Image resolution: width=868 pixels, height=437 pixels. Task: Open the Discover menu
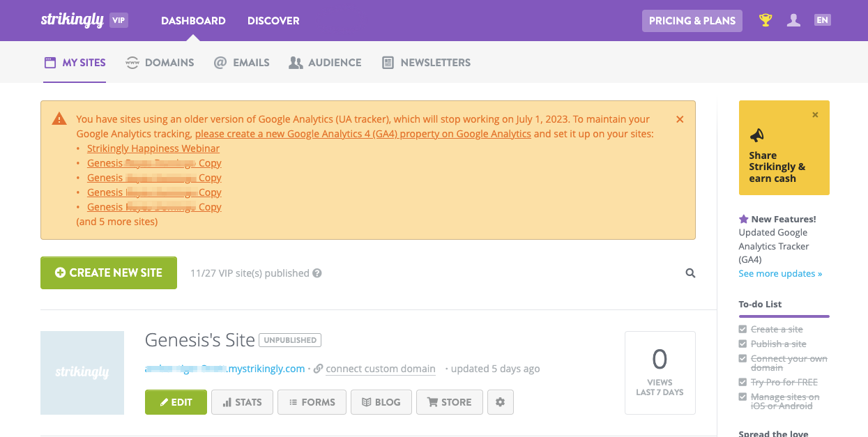click(273, 21)
